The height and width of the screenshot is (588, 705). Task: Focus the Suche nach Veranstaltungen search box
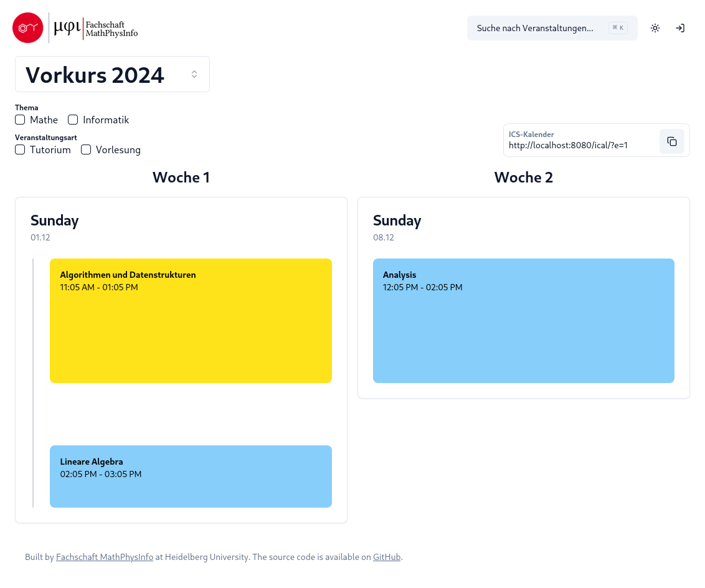552,28
